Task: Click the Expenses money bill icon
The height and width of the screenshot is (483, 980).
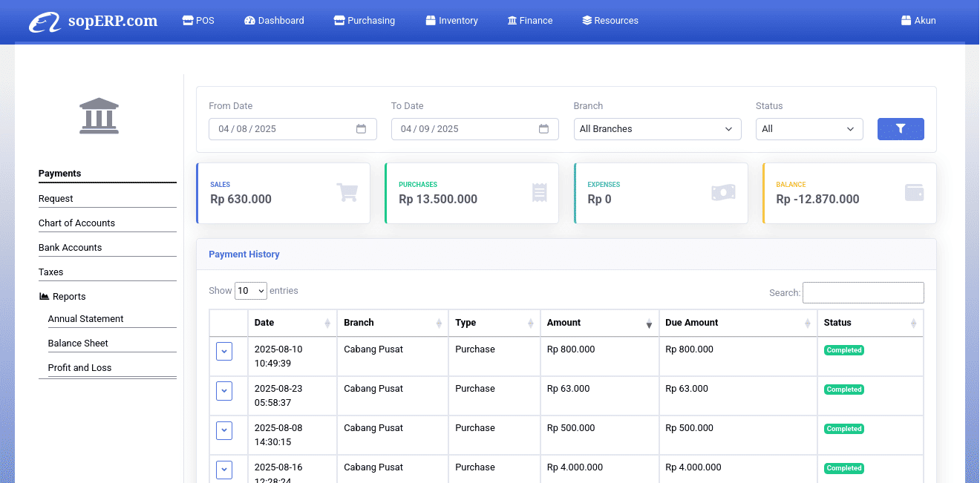Action: click(723, 193)
